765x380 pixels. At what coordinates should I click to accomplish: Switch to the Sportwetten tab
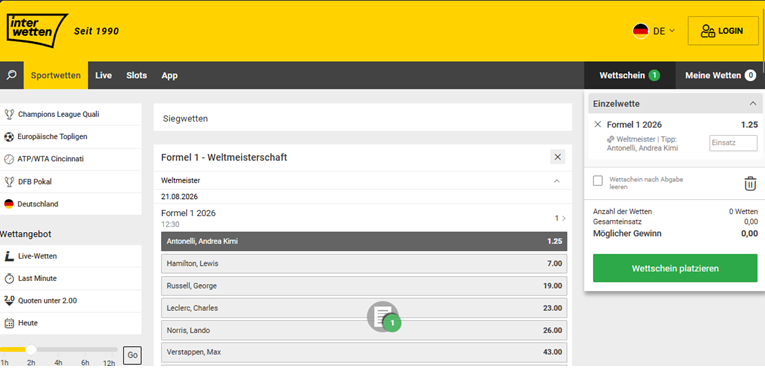pyautogui.click(x=56, y=75)
